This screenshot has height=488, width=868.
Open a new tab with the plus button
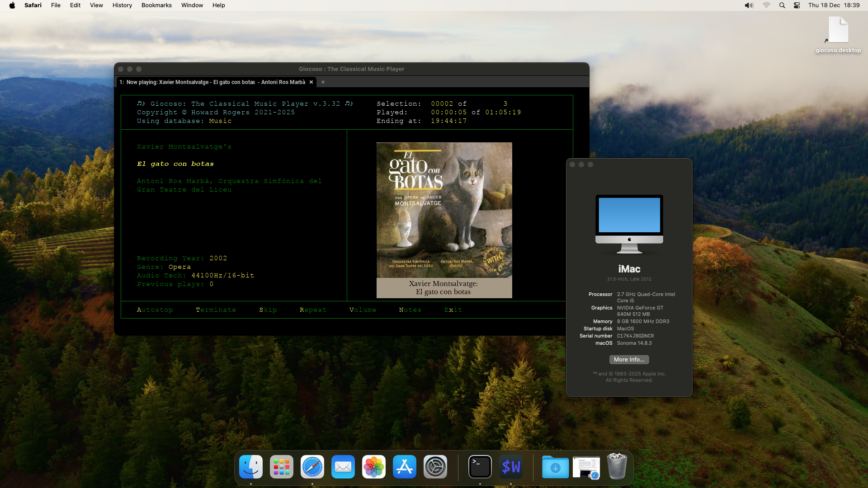(323, 82)
